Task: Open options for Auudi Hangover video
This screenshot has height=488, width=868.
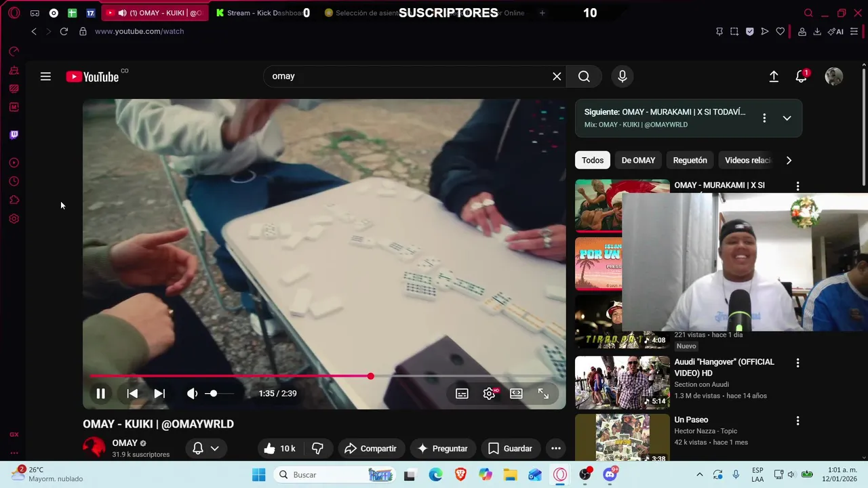Action: [x=797, y=363]
